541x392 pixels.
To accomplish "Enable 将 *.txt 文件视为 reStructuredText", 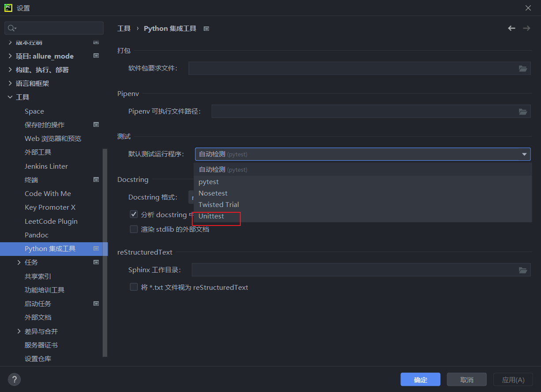I will click(x=134, y=287).
